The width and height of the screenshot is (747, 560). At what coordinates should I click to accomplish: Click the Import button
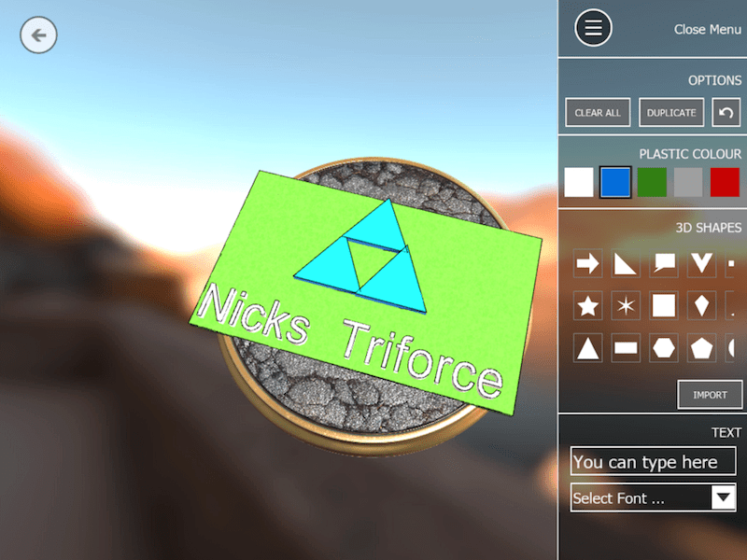click(710, 395)
